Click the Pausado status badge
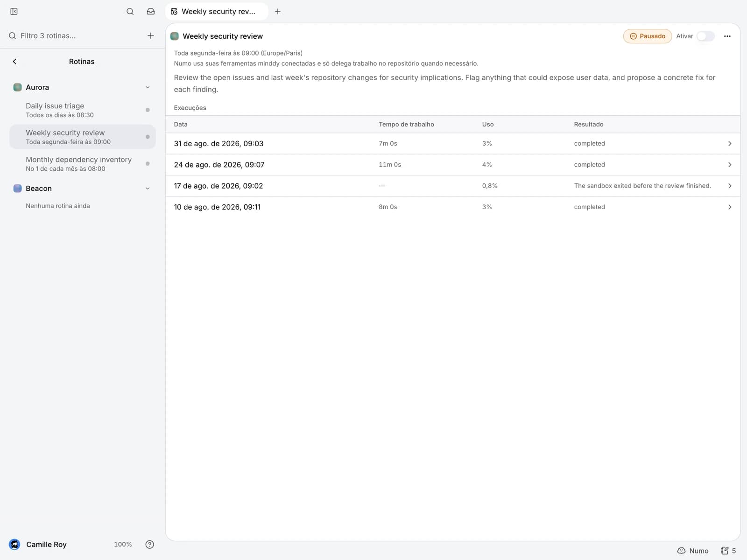The width and height of the screenshot is (747, 560). point(648,36)
